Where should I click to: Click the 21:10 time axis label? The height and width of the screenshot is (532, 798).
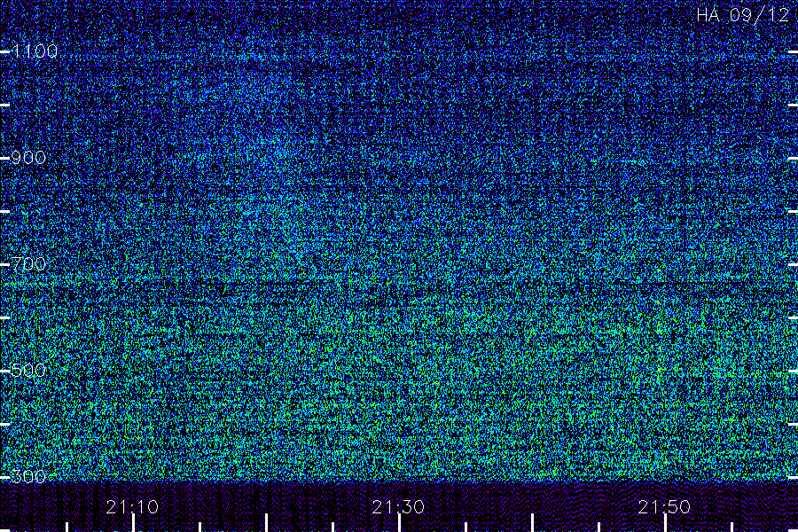132,507
